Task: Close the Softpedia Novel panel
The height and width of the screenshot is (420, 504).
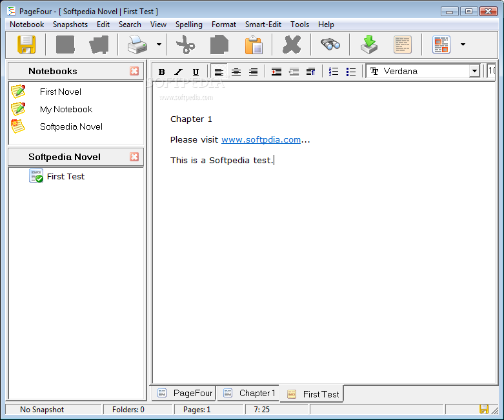Action: [134, 157]
